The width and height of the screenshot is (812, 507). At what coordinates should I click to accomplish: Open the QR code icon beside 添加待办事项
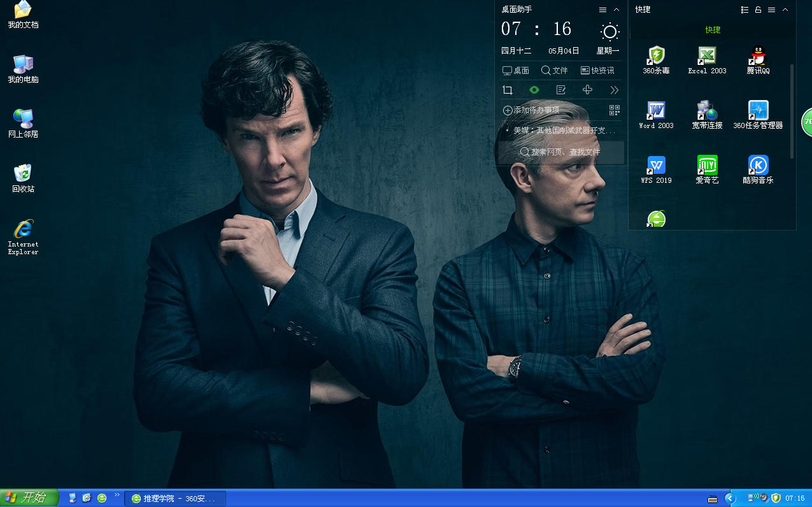pyautogui.click(x=615, y=110)
